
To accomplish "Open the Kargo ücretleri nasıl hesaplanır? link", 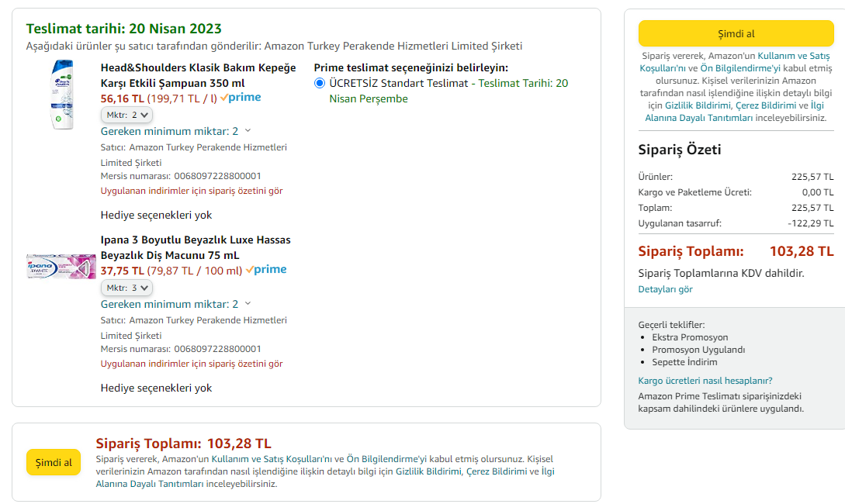I will click(705, 381).
